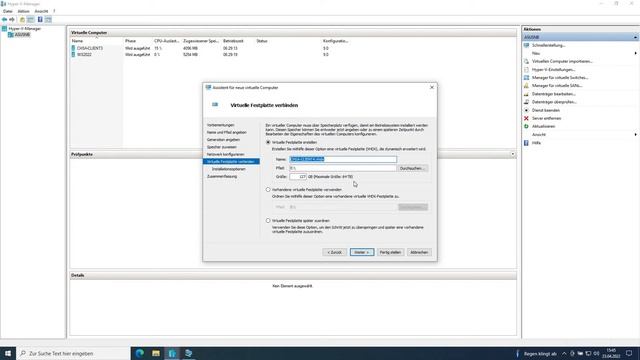This screenshot has height=360, width=640.
Task: Click the Abbrechen button in the wizard
Action: pos(419,252)
